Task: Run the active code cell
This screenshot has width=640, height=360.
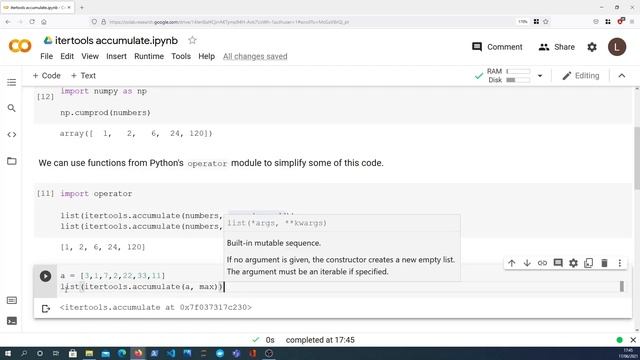Action: point(45,276)
